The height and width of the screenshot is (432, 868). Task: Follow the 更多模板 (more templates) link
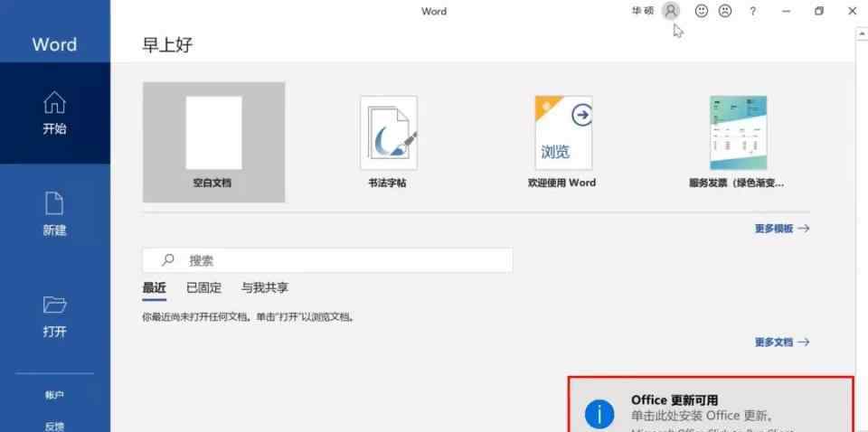[781, 229]
